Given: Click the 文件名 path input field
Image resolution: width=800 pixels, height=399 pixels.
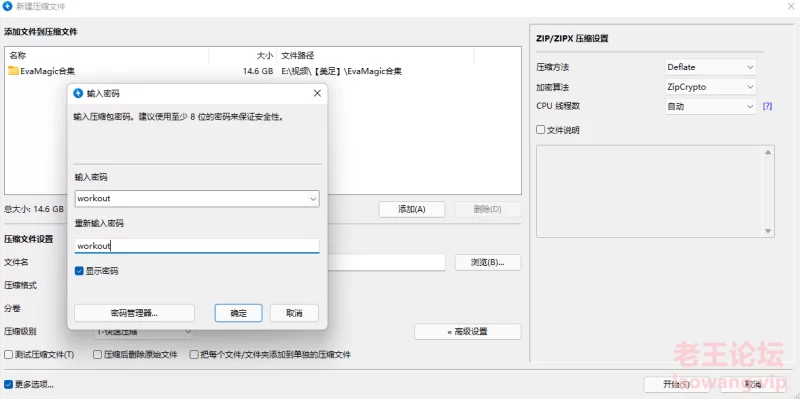Looking at the screenshot, I should point(386,262).
